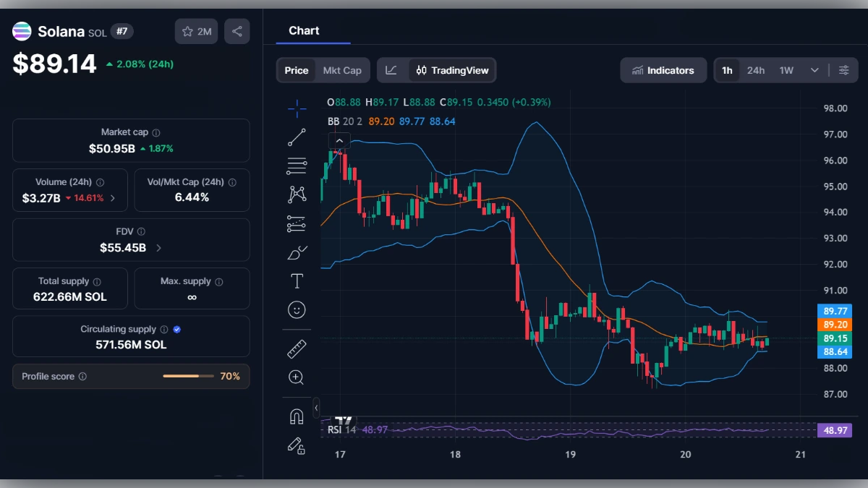868x488 pixels.
Task: Toggle the line chart view
Action: point(391,70)
